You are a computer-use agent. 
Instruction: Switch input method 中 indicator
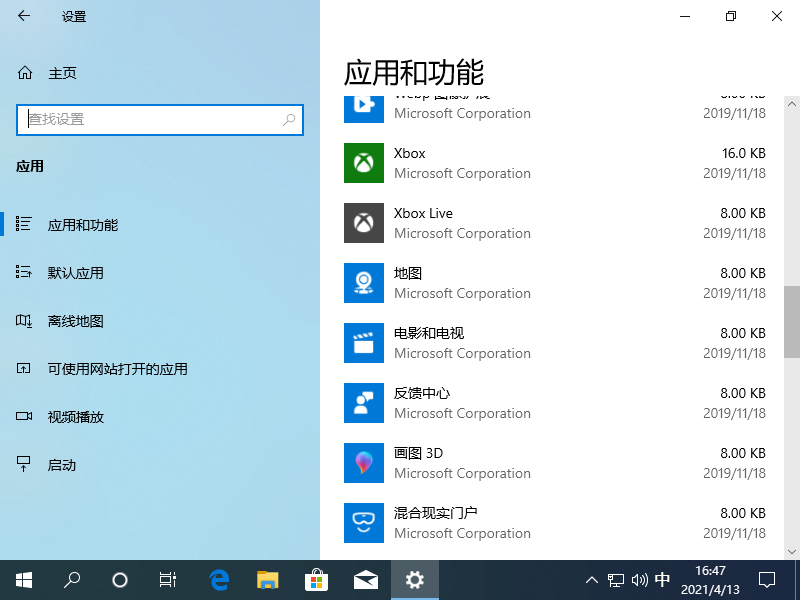pyautogui.click(x=662, y=580)
